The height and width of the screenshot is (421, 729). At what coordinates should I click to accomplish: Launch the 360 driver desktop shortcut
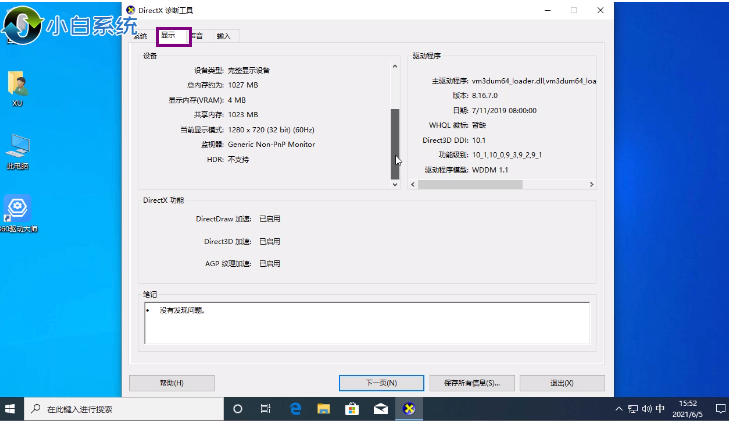click(x=17, y=210)
